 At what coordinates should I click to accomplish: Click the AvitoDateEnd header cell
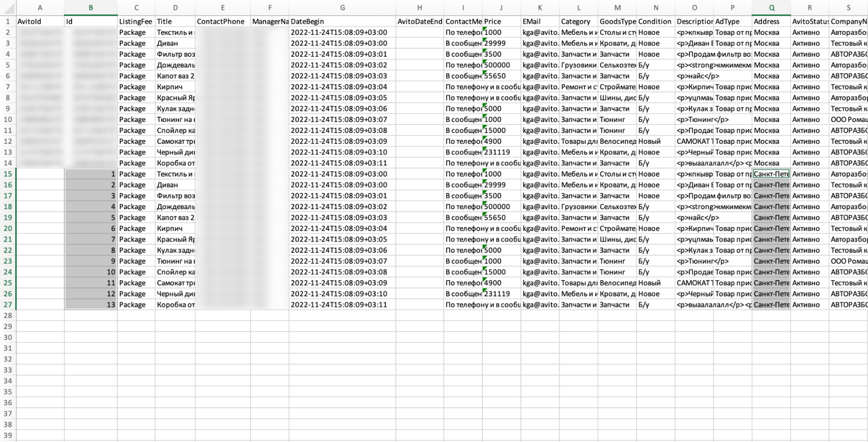(419, 21)
